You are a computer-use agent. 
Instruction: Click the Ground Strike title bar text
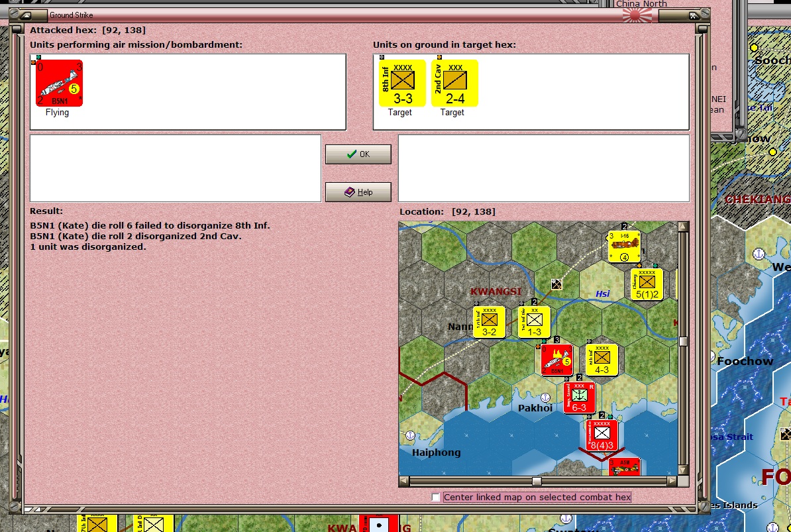(x=71, y=15)
